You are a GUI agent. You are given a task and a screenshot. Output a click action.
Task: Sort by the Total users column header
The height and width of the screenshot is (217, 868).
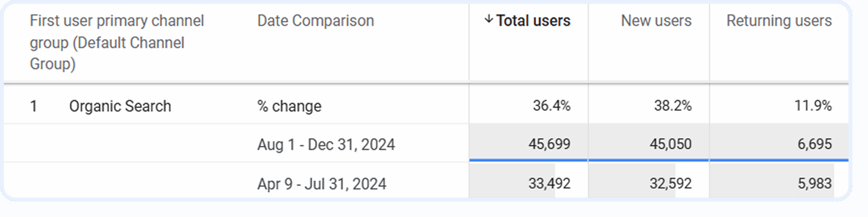(533, 21)
